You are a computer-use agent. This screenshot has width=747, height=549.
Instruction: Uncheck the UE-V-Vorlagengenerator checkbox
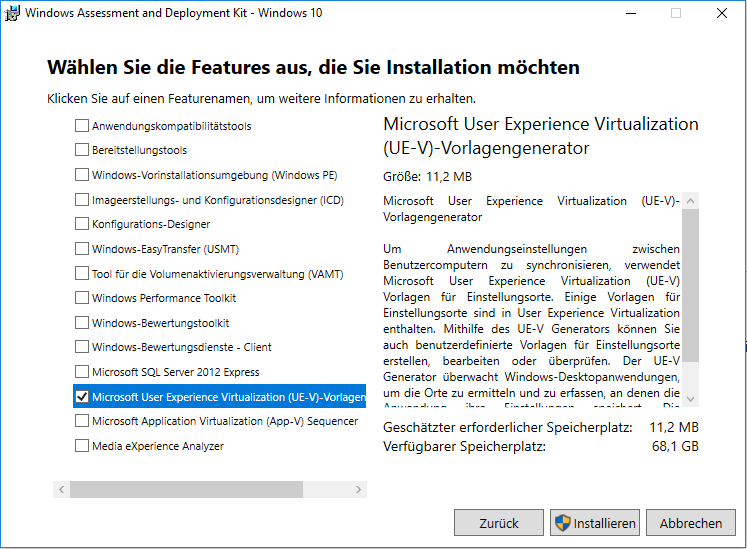tap(82, 396)
